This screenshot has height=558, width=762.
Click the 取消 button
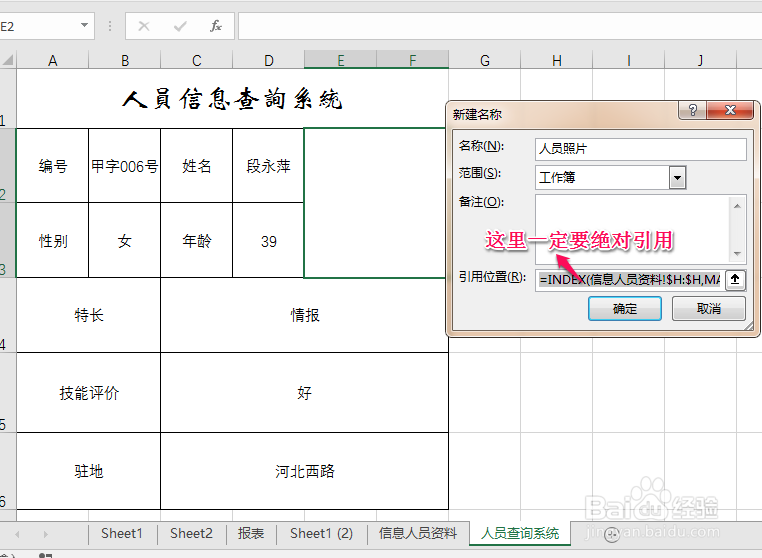point(709,309)
